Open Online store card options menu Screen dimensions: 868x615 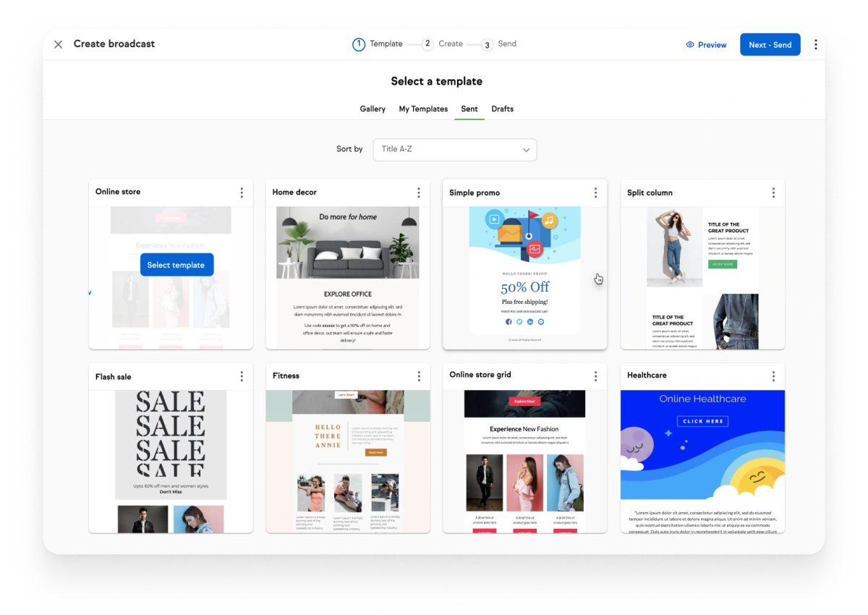tap(242, 192)
